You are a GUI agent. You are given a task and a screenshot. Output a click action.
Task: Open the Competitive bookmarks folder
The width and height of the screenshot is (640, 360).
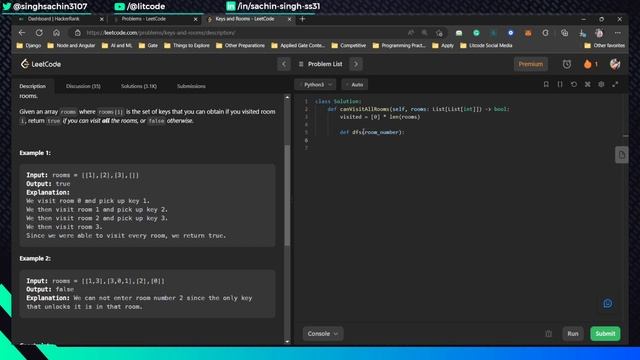[x=349, y=45]
